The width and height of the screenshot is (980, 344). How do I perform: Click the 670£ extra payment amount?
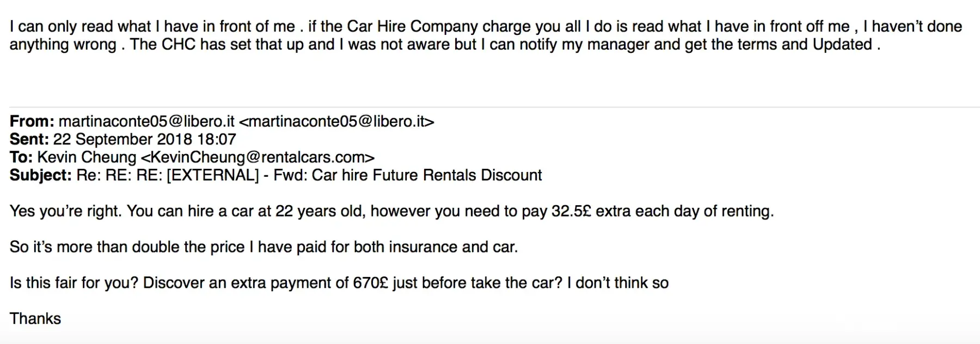(x=370, y=283)
